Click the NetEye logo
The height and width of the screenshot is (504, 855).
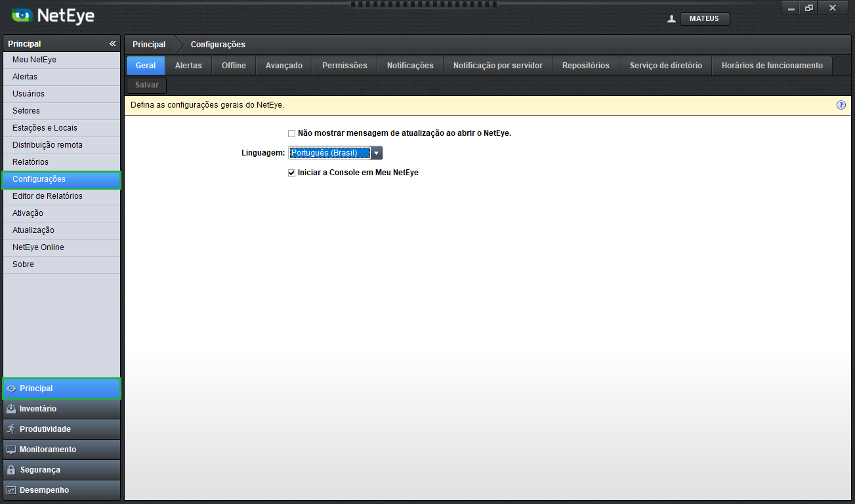[x=53, y=15]
